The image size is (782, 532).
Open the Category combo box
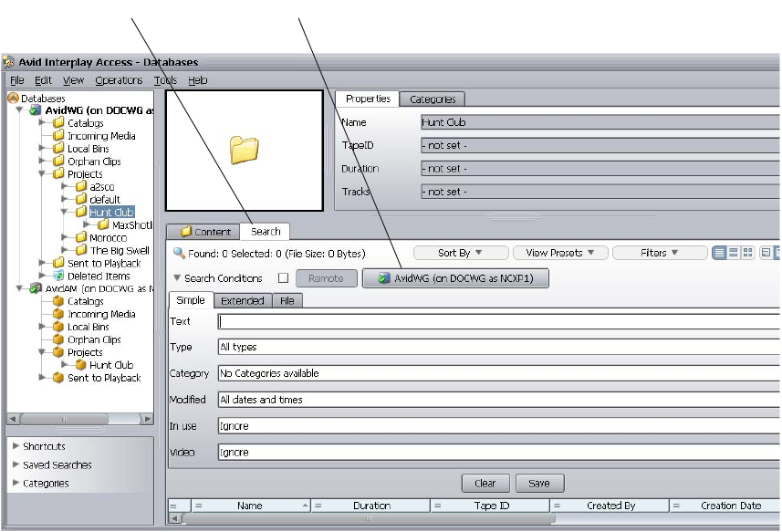tap(499, 373)
